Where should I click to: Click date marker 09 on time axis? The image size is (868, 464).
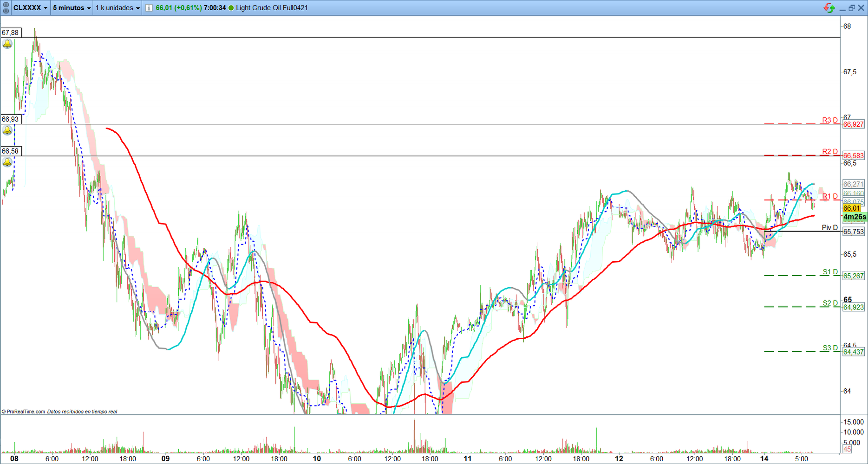point(165,458)
